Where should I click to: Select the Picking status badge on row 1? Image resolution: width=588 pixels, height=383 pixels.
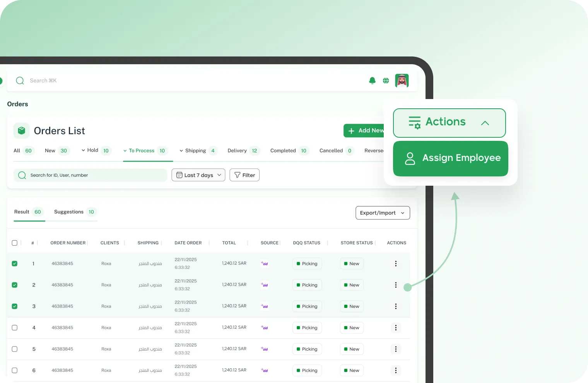coord(307,263)
